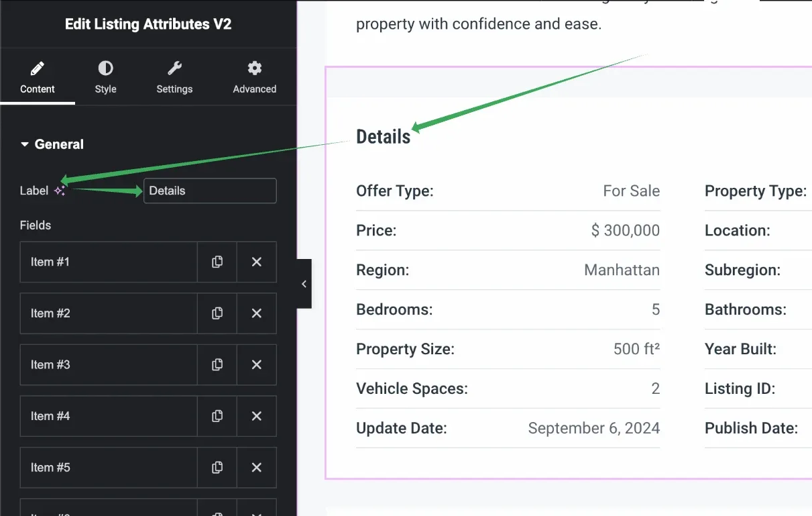Click the Property Type label
Screen dimensions: 812x516
click(x=755, y=191)
